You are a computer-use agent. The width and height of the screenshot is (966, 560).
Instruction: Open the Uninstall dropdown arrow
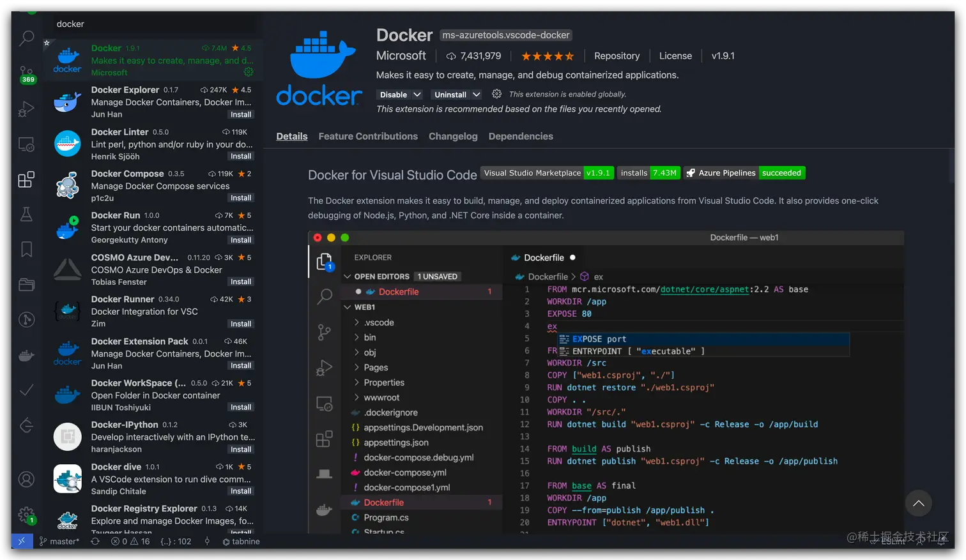click(x=476, y=94)
